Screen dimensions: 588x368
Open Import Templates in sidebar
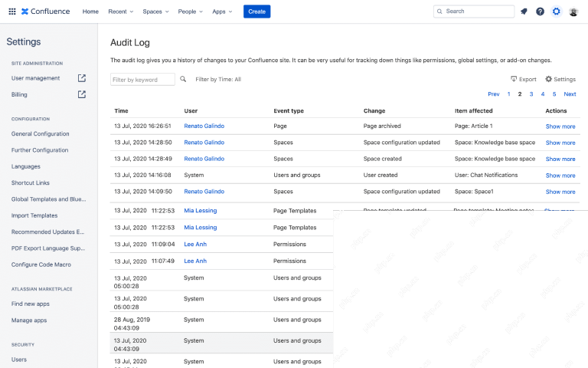click(34, 215)
